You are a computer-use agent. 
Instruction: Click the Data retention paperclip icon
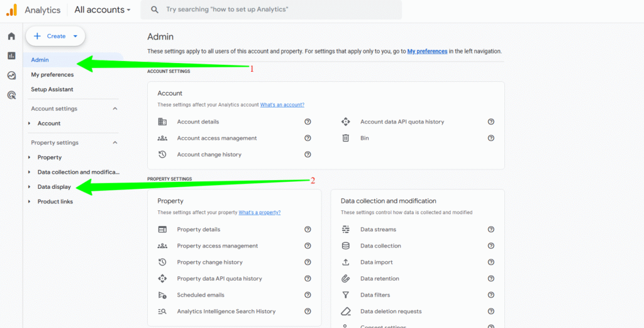click(x=345, y=279)
